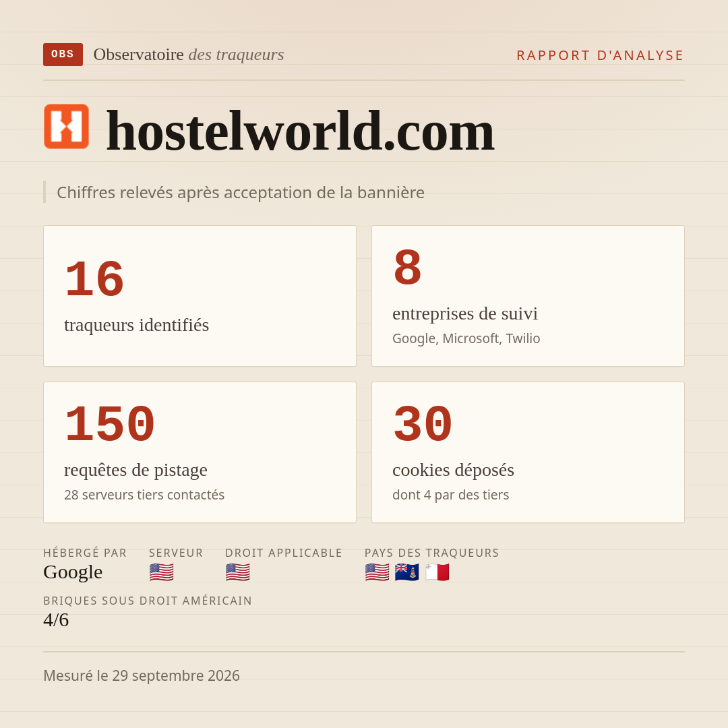Click the Rapport d'analyse label

click(x=601, y=55)
